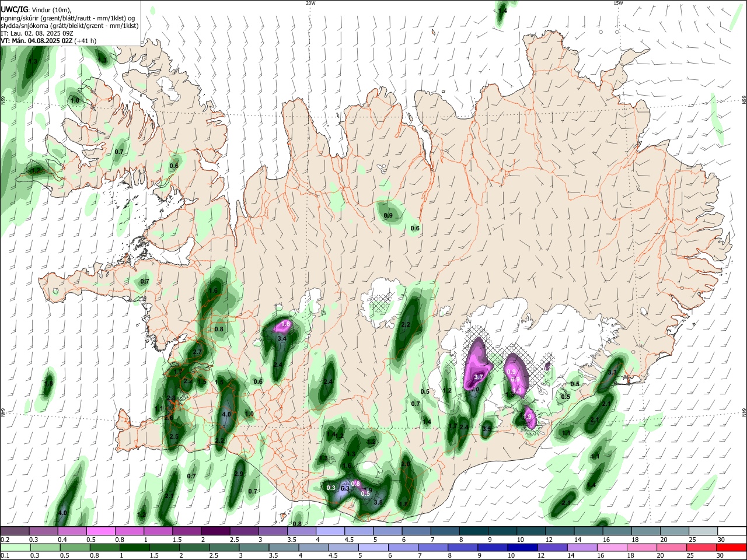Select the light pink swatch labeled 16 in the bottom legend row

point(612,547)
